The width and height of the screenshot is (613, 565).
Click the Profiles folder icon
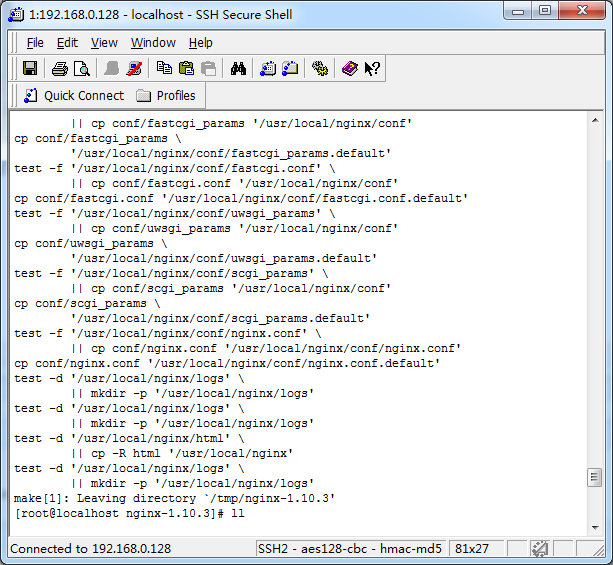pos(143,96)
